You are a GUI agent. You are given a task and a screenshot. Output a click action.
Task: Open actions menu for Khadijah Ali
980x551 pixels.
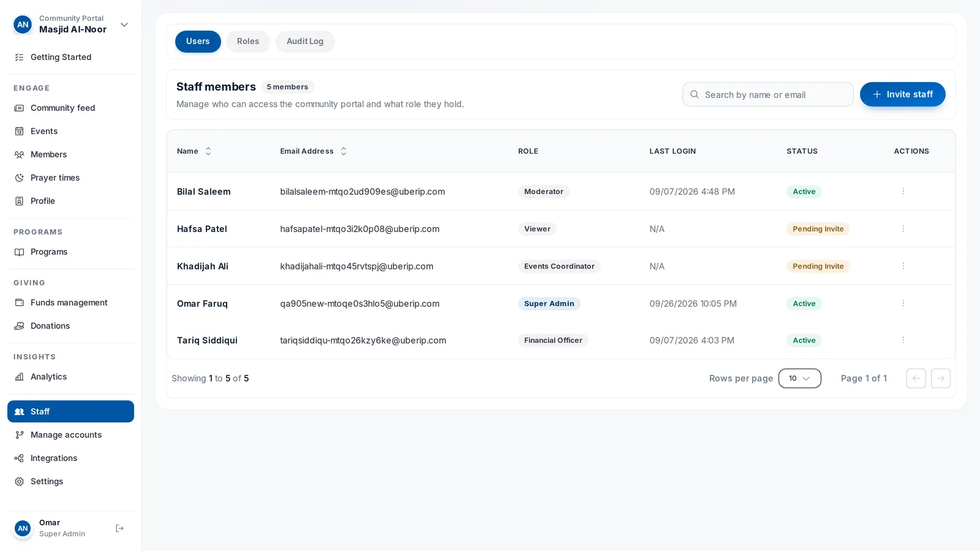903,266
